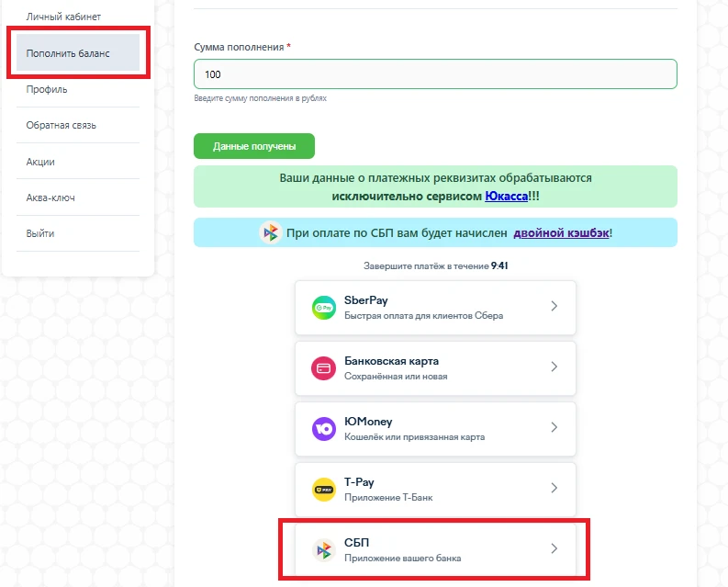Click the Сумма пополнения input field
Image resolution: width=728 pixels, height=587 pixels.
[x=435, y=73]
